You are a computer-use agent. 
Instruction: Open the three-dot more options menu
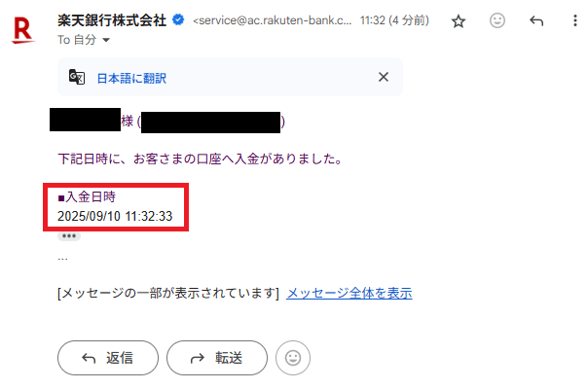575,20
